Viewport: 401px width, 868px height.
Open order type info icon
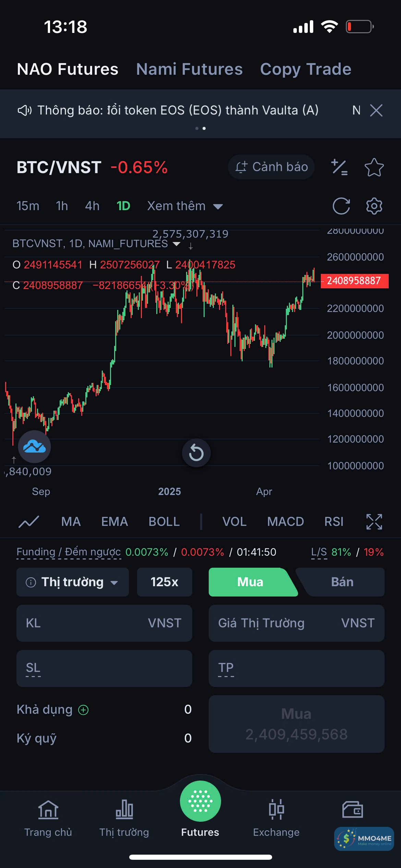pyautogui.click(x=31, y=582)
